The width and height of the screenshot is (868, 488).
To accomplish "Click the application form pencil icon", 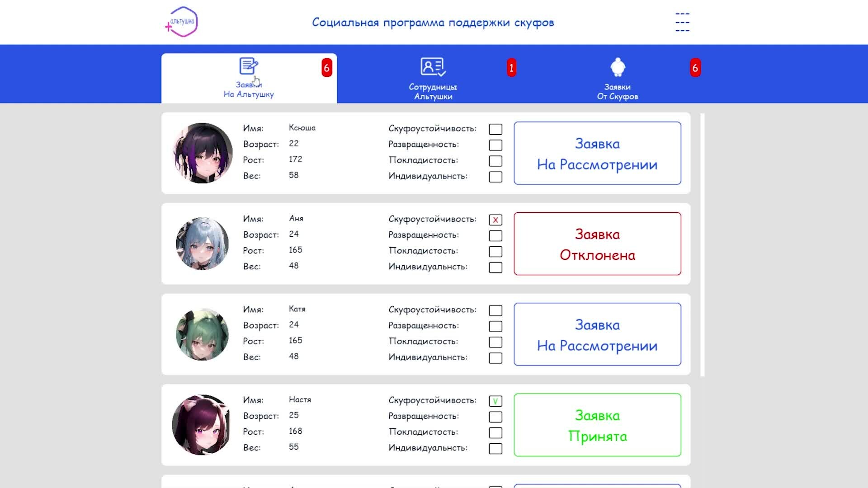I will [249, 66].
